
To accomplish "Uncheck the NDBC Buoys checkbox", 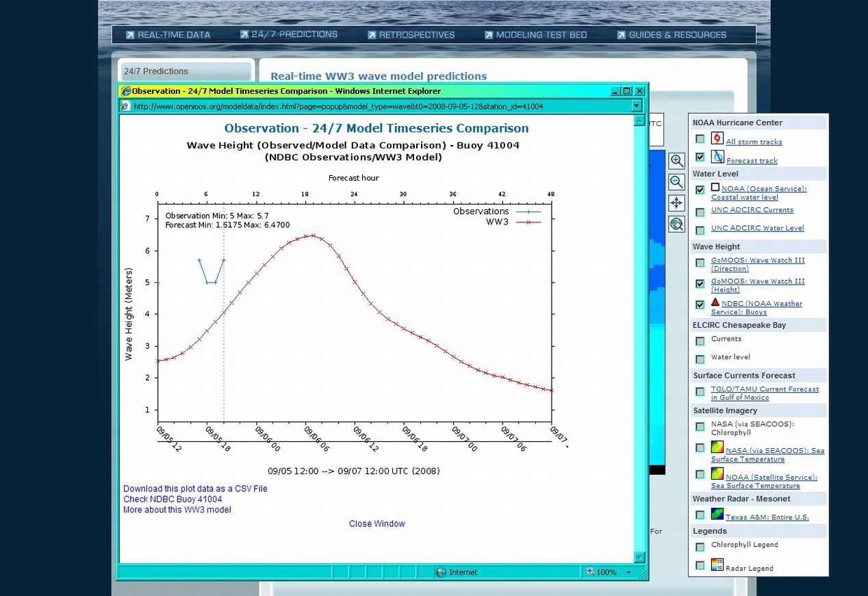I will coord(700,305).
